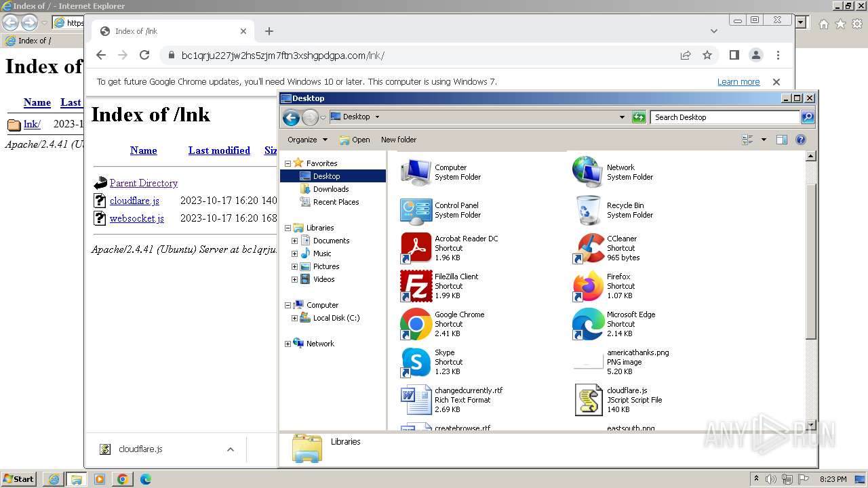This screenshot has width=868, height=488.
Task: Select americathanks.png image file
Action: [621, 362]
